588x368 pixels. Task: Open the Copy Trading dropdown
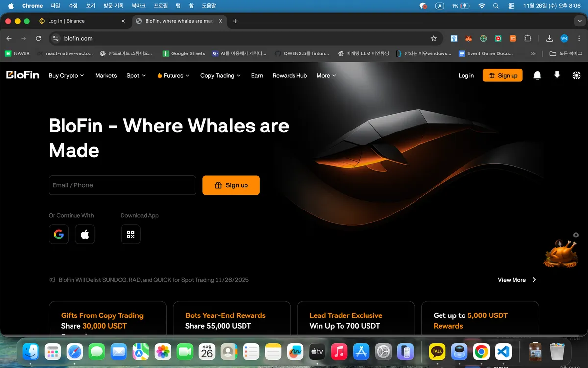(220, 76)
